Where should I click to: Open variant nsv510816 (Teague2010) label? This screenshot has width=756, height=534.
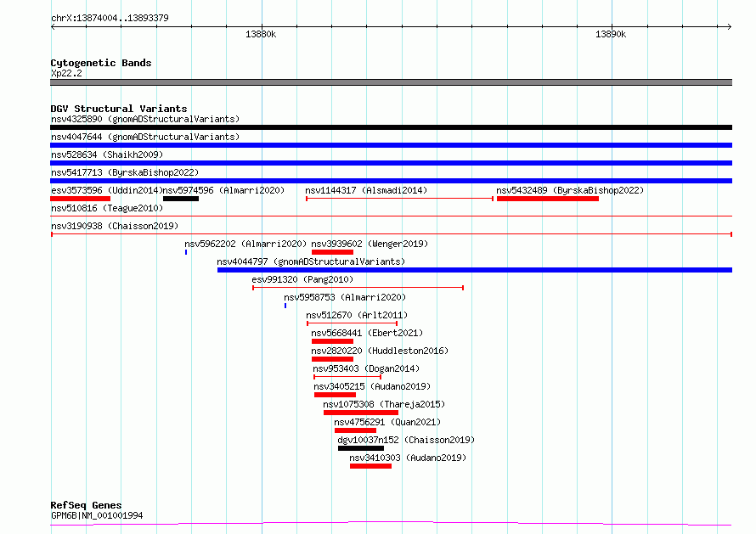point(107,208)
